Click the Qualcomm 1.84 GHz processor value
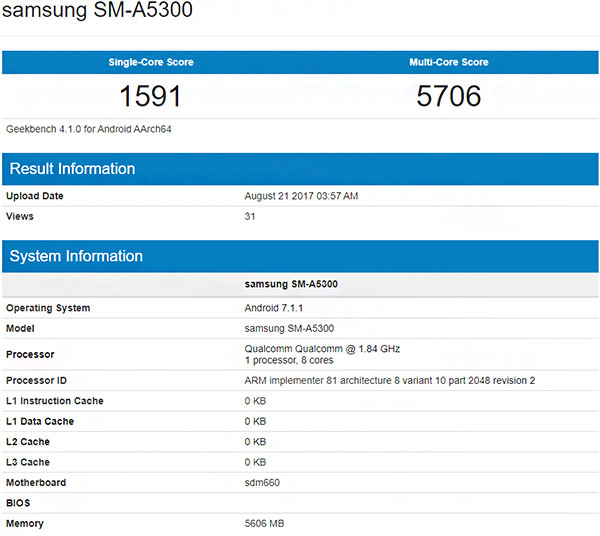This screenshot has height=536, width=600. click(x=322, y=348)
